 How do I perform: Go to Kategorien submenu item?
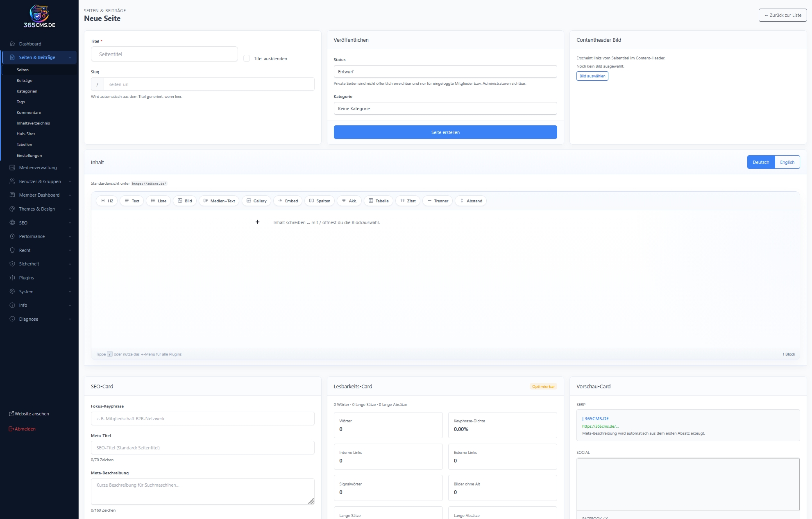(x=27, y=91)
